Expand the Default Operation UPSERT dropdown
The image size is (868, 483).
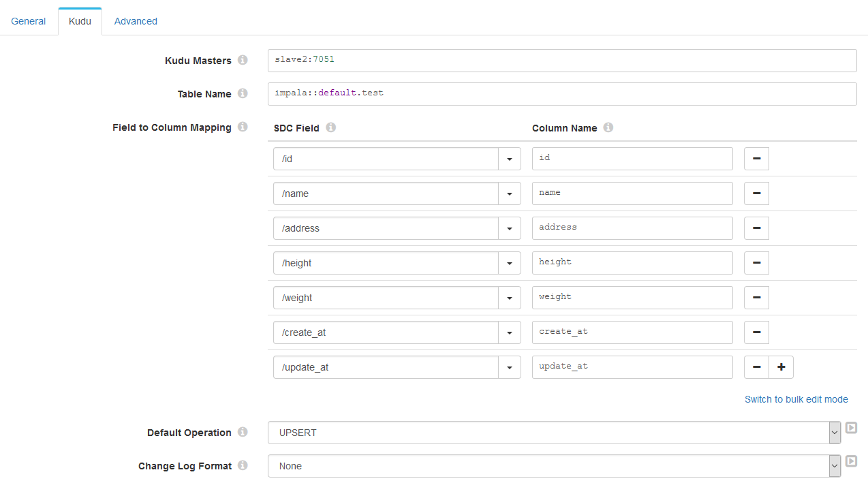[835, 433]
